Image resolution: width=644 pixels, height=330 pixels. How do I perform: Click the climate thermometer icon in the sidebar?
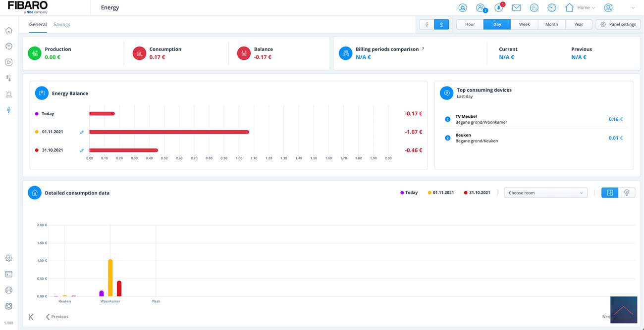coord(8,78)
